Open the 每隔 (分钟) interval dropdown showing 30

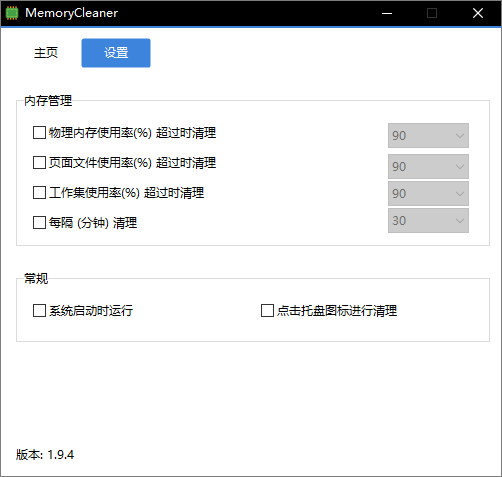pyautogui.click(x=428, y=220)
